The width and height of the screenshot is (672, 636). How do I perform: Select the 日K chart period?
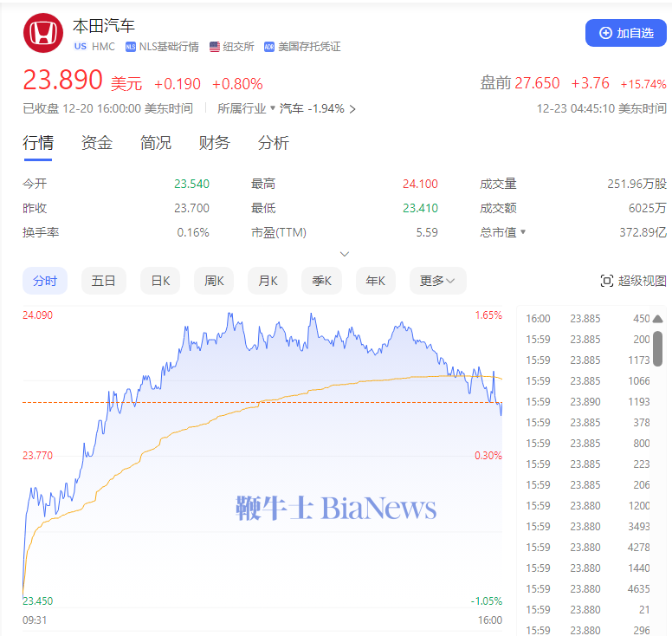click(x=160, y=281)
